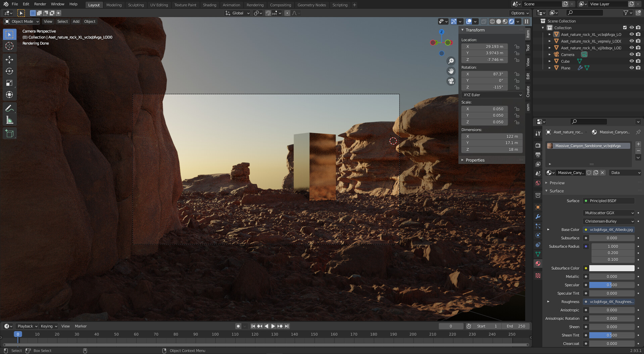Select the Measure tool
Screen dimensions: 644x354
[9, 119]
